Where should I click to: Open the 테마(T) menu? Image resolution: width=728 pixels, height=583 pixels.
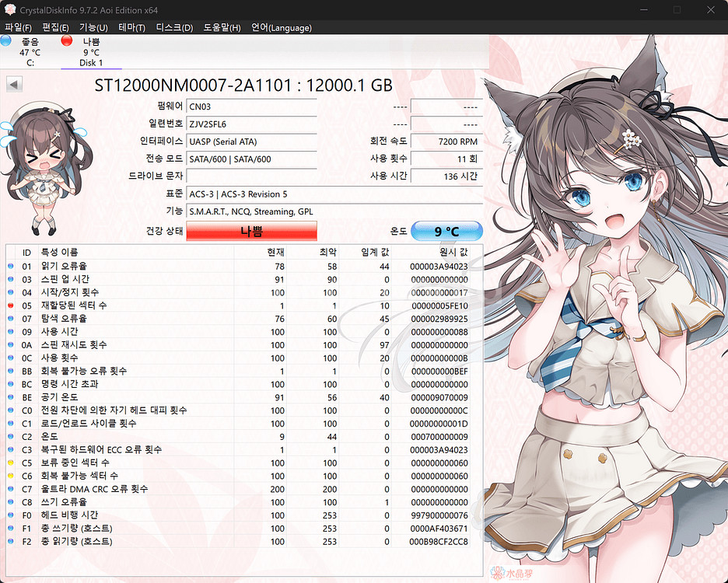pyautogui.click(x=131, y=28)
